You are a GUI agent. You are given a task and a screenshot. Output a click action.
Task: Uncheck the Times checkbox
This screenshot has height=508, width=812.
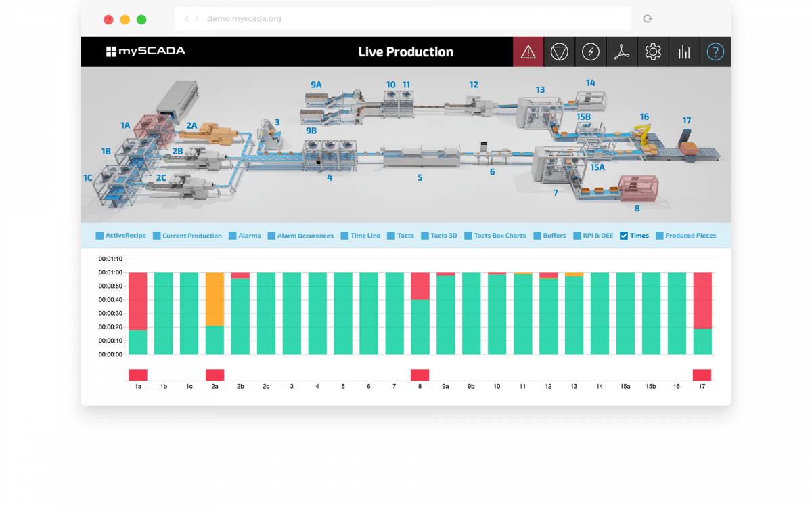point(624,236)
